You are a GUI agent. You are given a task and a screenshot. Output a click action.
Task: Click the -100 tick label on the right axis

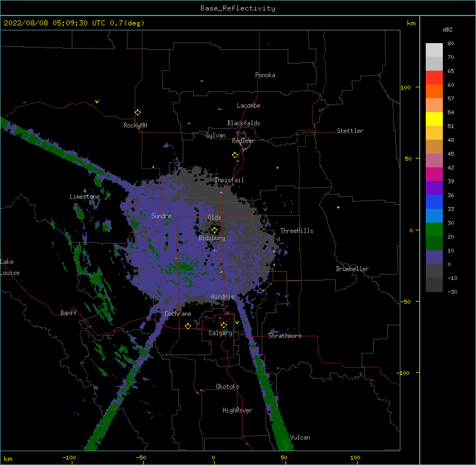pyautogui.click(x=404, y=373)
